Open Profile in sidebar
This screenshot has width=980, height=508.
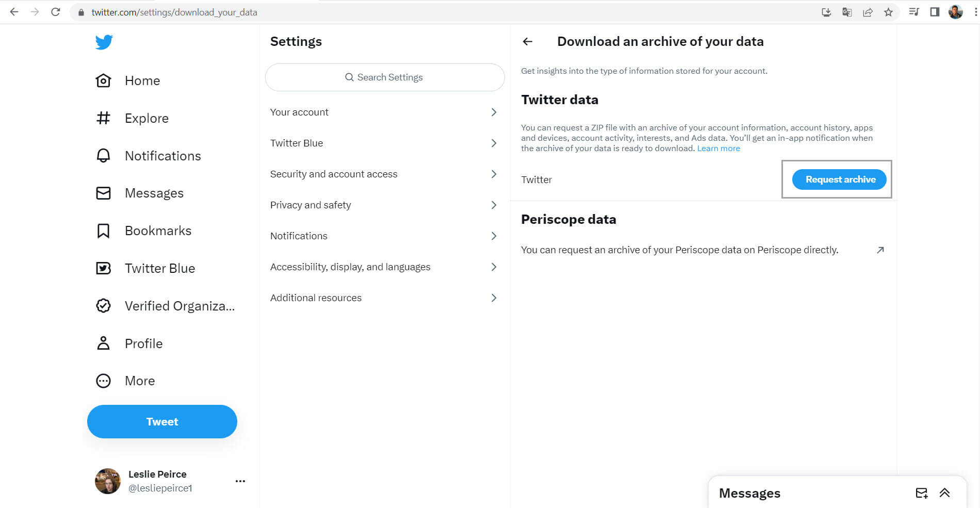point(143,343)
